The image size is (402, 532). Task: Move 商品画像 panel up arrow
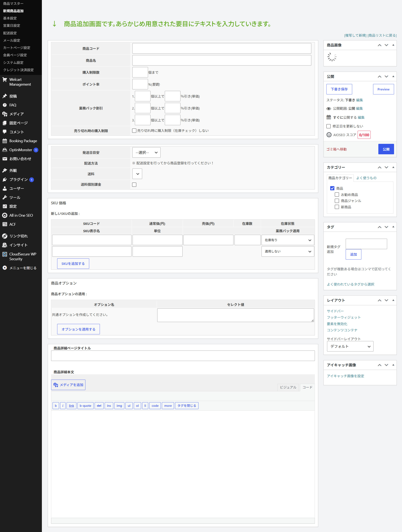[x=379, y=45]
